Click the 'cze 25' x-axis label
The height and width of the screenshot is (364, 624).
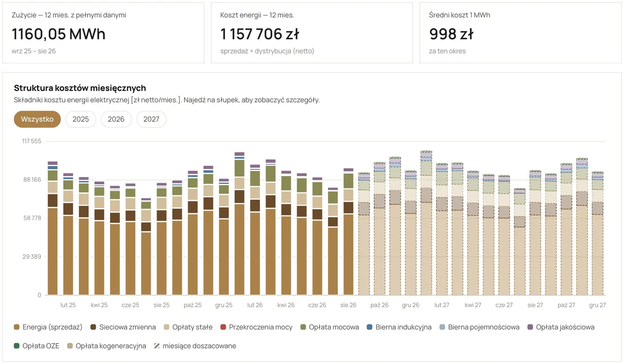(x=131, y=305)
